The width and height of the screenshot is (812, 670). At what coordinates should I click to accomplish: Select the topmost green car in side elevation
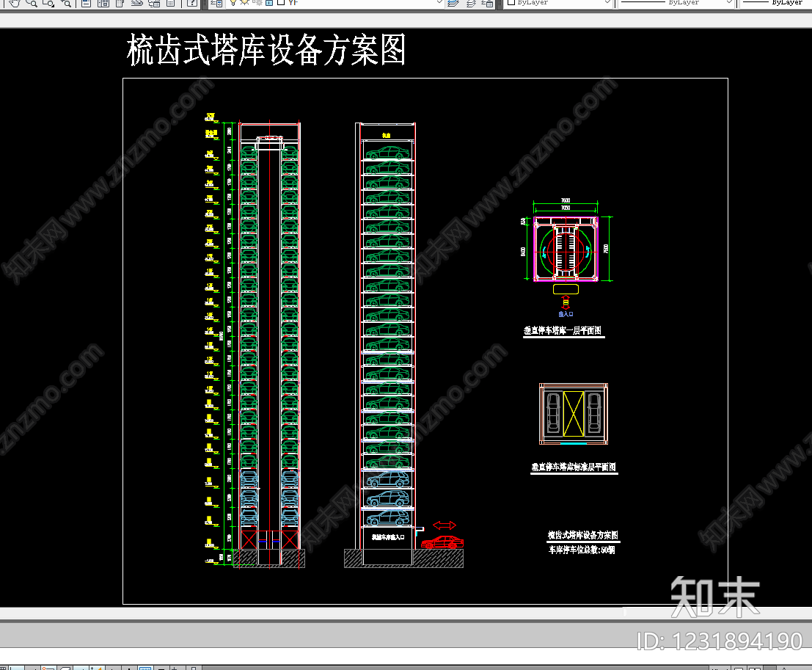tap(387, 153)
